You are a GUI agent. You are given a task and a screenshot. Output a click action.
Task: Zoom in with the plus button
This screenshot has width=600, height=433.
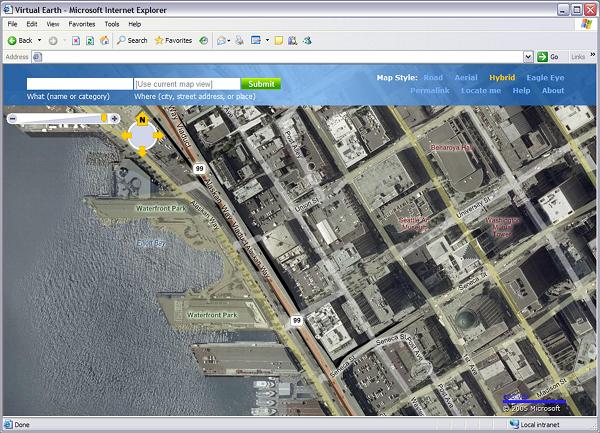(x=114, y=119)
